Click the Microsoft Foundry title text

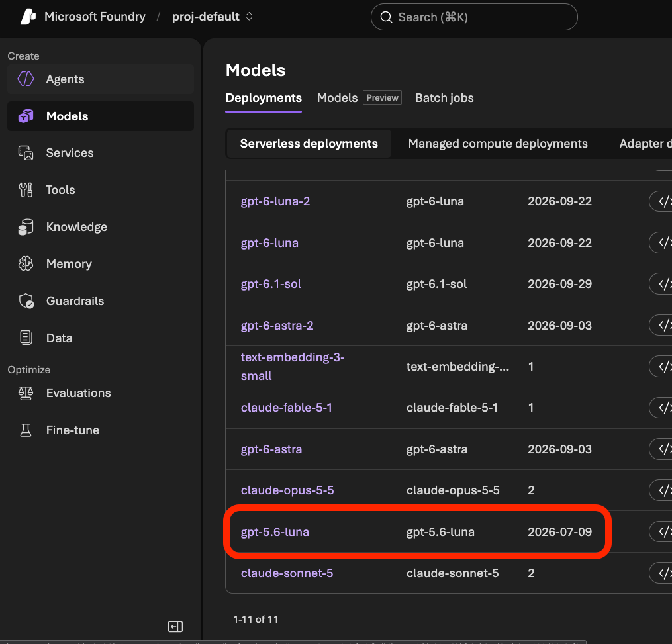point(95,17)
